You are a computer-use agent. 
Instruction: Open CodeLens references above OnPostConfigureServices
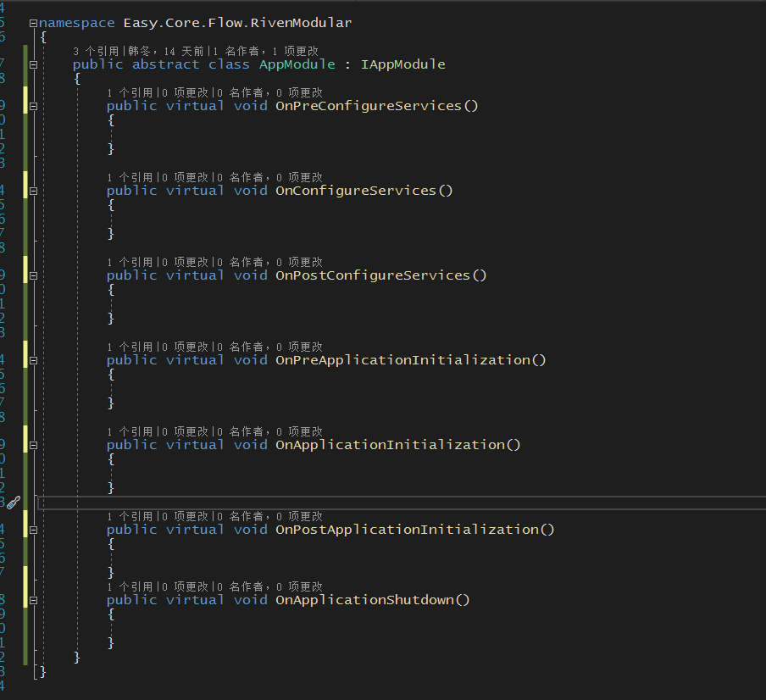tap(130, 263)
